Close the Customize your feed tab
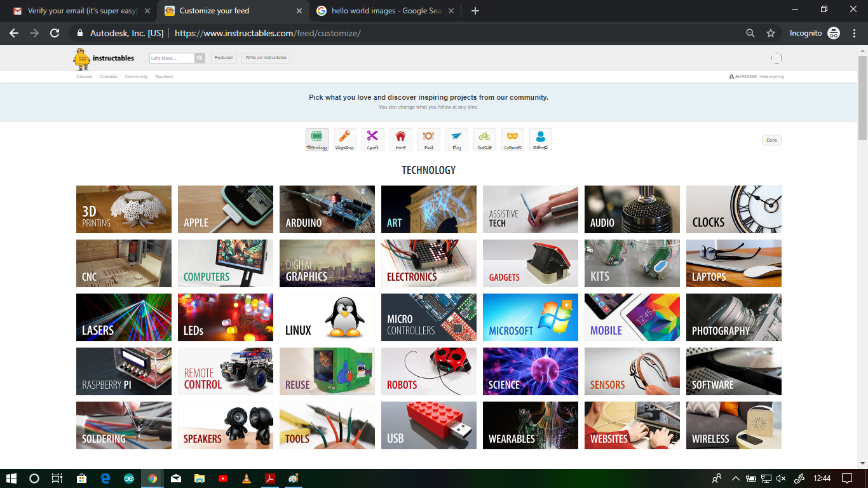 [299, 11]
